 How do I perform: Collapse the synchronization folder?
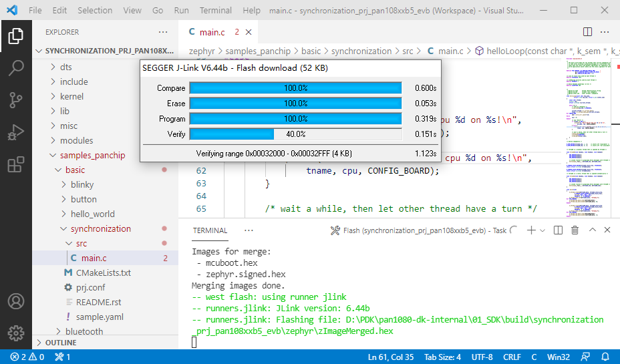pyautogui.click(x=105, y=229)
